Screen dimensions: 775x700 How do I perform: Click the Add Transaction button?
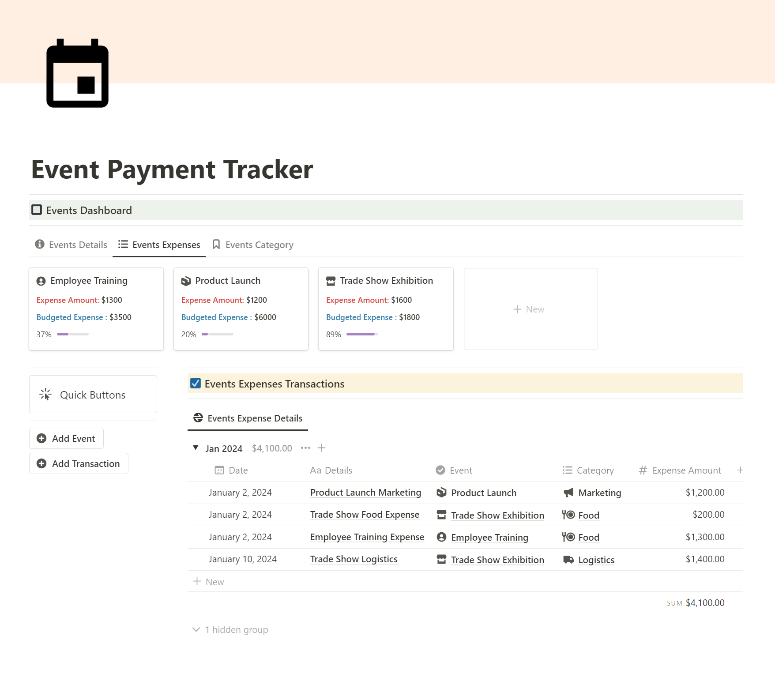click(78, 463)
